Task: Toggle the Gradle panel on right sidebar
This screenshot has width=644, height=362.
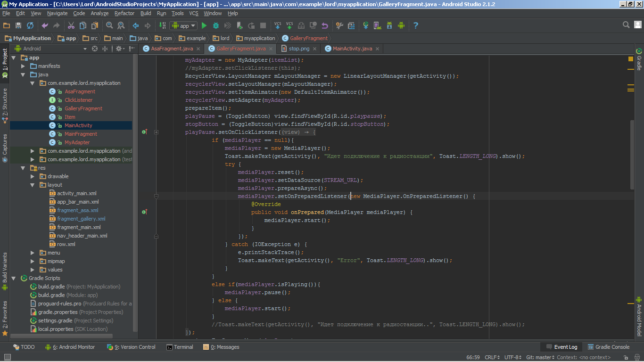Action: (x=639, y=59)
